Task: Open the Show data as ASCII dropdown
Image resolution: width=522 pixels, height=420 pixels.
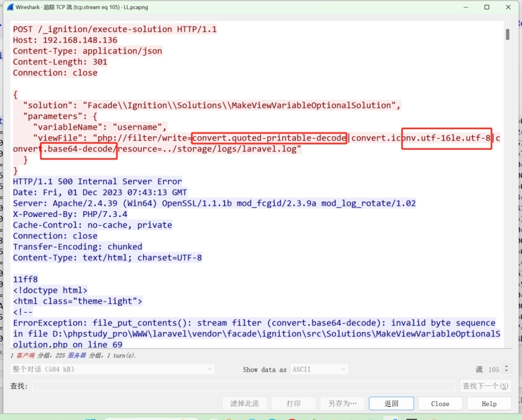Action: point(319,369)
